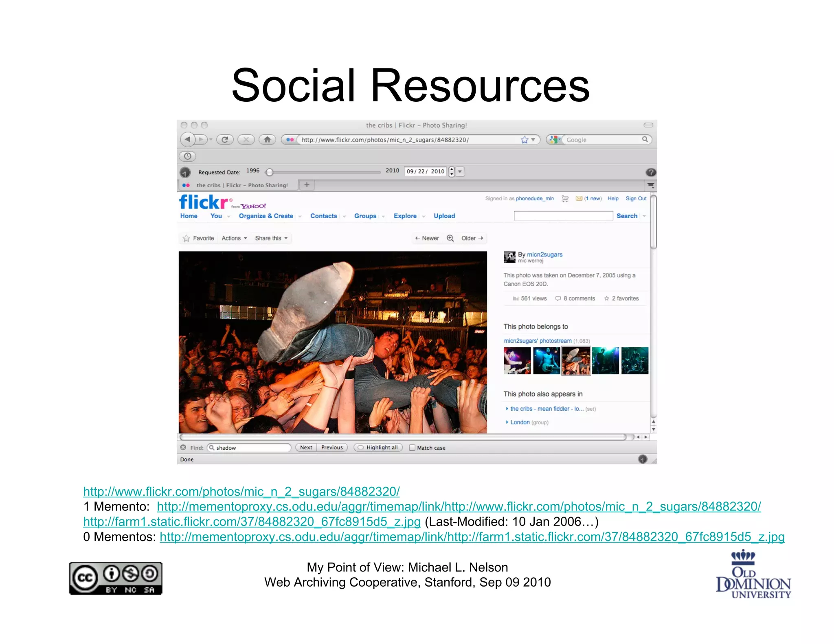Click the Favorite star icon
Screen dimensions: 834x644
tap(186, 238)
